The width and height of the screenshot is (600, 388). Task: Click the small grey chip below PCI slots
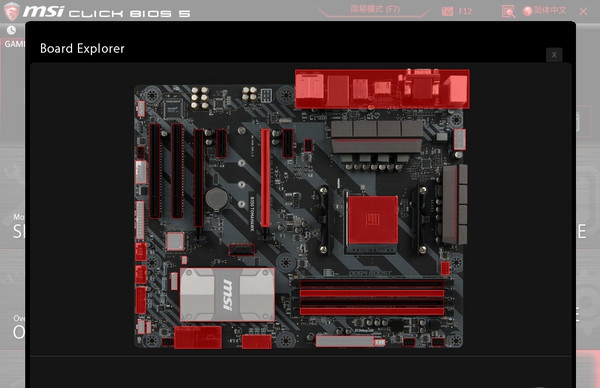175,241
